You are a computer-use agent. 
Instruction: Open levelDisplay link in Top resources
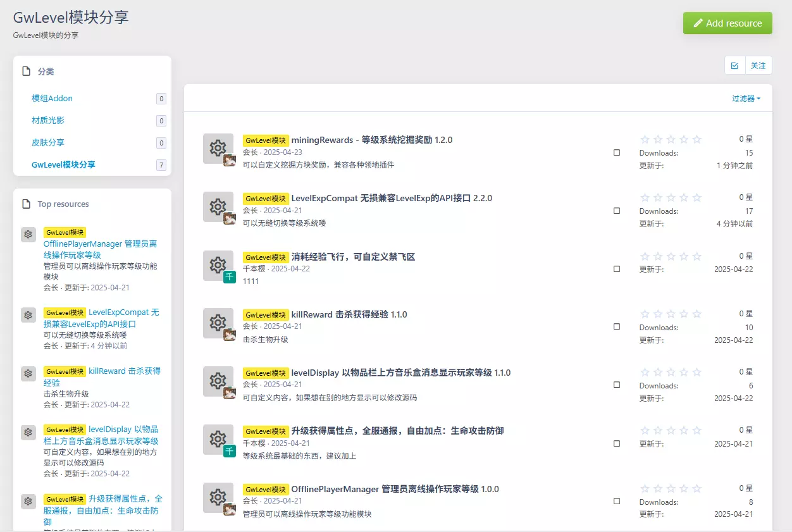click(101, 435)
